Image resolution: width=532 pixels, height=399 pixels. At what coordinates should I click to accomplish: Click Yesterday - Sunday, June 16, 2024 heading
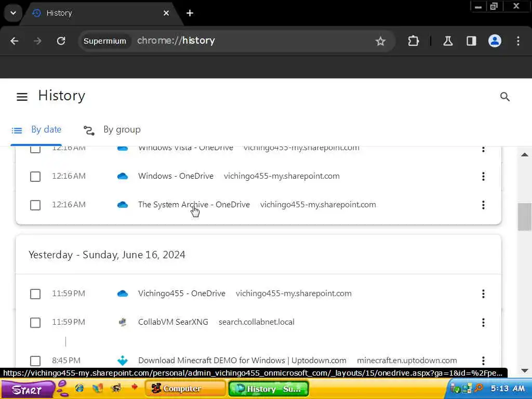coord(107,255)
